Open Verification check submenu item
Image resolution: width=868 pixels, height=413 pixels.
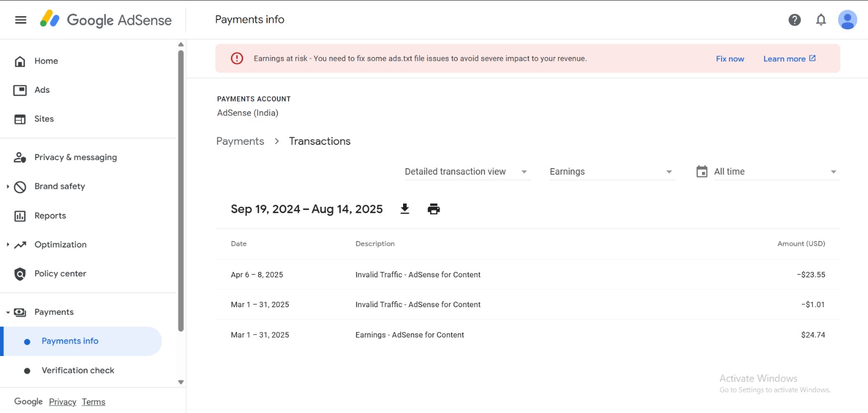click(78, 370)
